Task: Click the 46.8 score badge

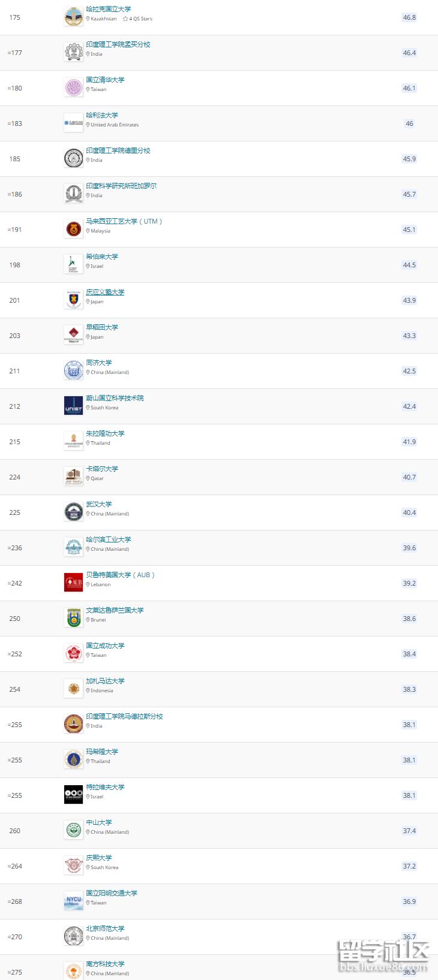Action: [x=409, y=17]
